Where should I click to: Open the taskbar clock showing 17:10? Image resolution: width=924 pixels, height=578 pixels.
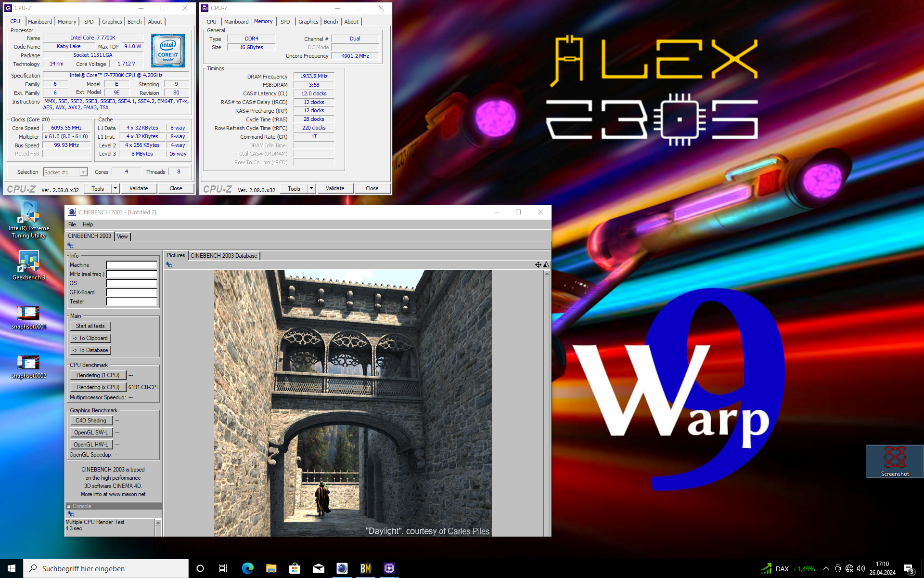pyautogui.click(x=882, y=568)
